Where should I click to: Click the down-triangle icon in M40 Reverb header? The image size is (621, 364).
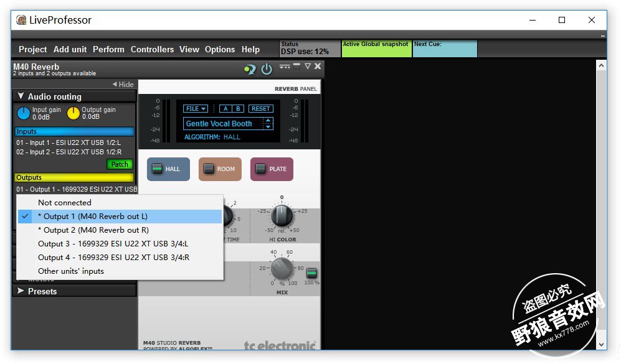(x=307, y=66)
